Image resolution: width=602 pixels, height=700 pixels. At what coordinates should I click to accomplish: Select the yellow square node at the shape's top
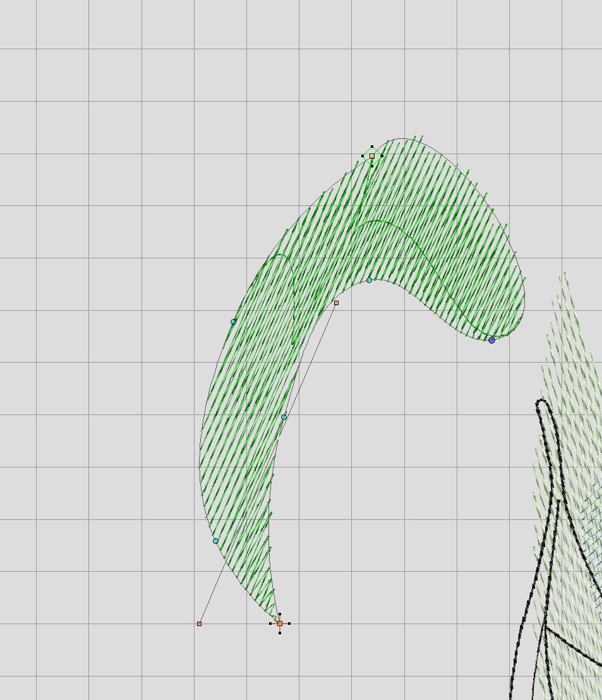click(372, 155)
